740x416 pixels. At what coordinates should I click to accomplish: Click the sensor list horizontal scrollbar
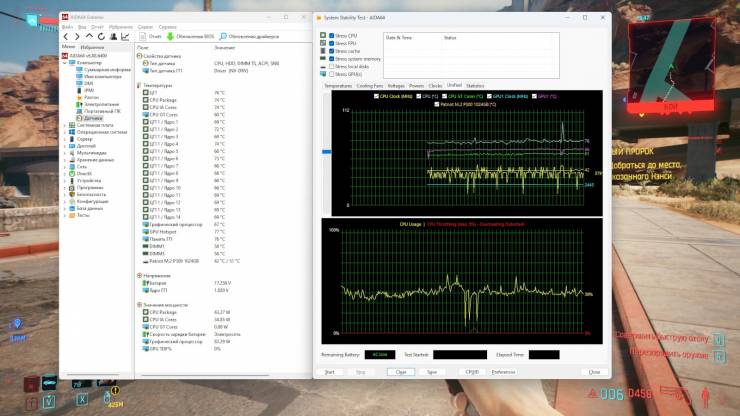[x=205, y=375]
